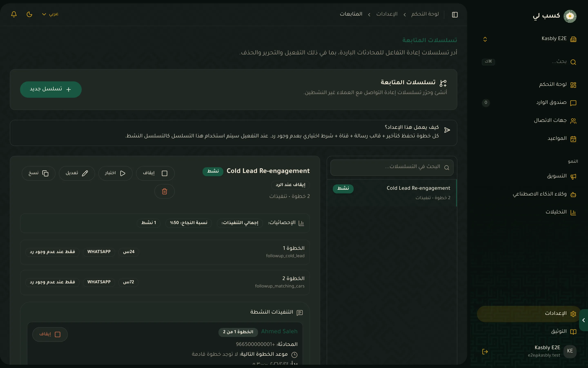
Task: Click the إيقاف عند الرد badge
Action: point(290,185)
